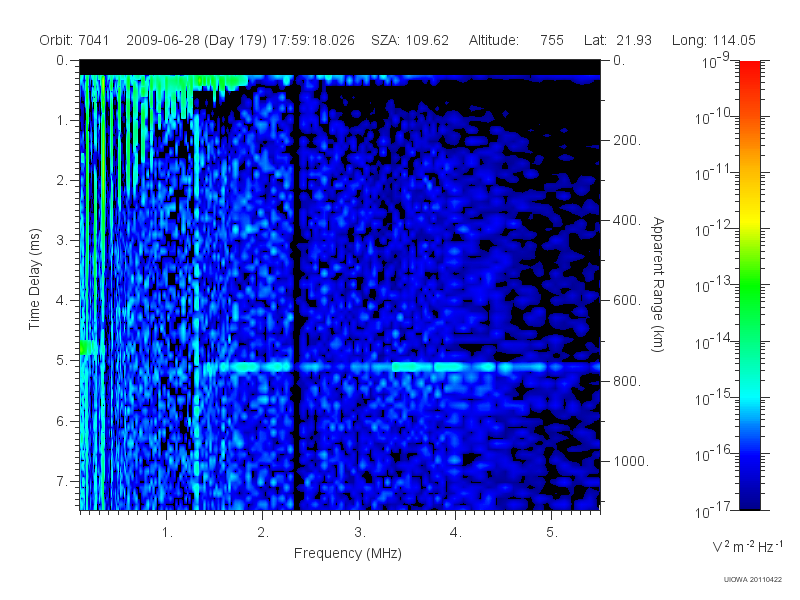Click the frequency axis tick '2.'

pos(263,533)
